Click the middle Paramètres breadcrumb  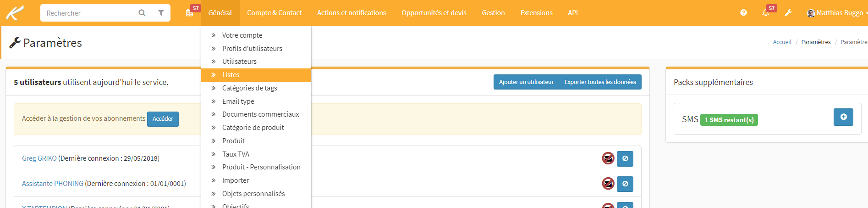coord(816,42)
